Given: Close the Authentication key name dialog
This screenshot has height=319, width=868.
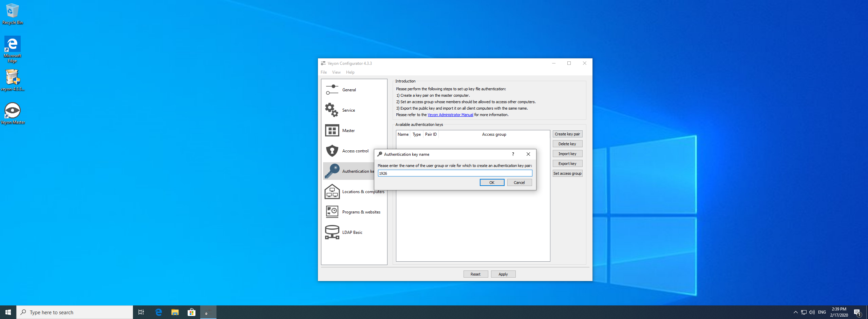Looking at the screenshot, I should click(x=528, y=154).
